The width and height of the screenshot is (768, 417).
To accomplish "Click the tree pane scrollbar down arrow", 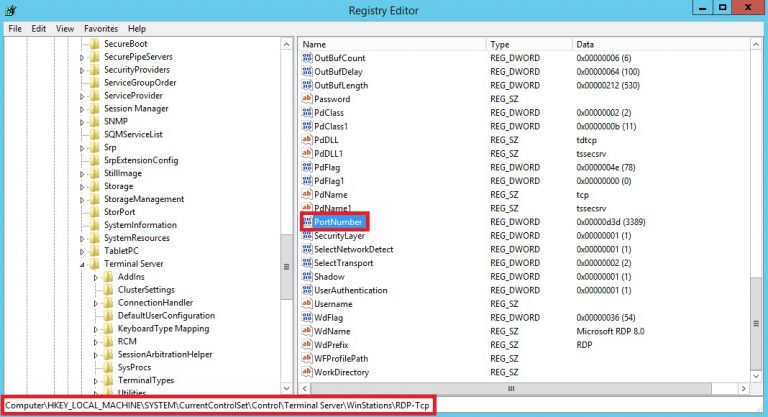I will click(x=287, y=389).
